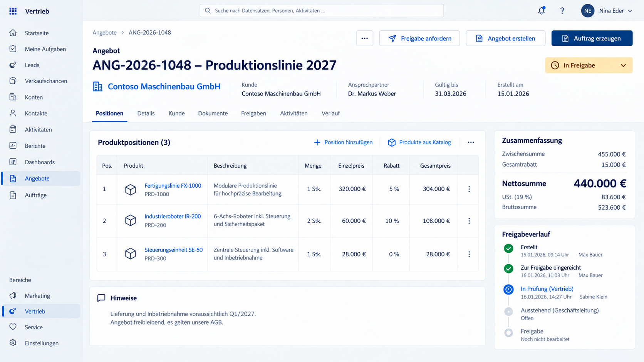Switch to Freigaben tab
The height and width of the screenshot is (362, 644).
pyautogui.click(x=253, y=113)
